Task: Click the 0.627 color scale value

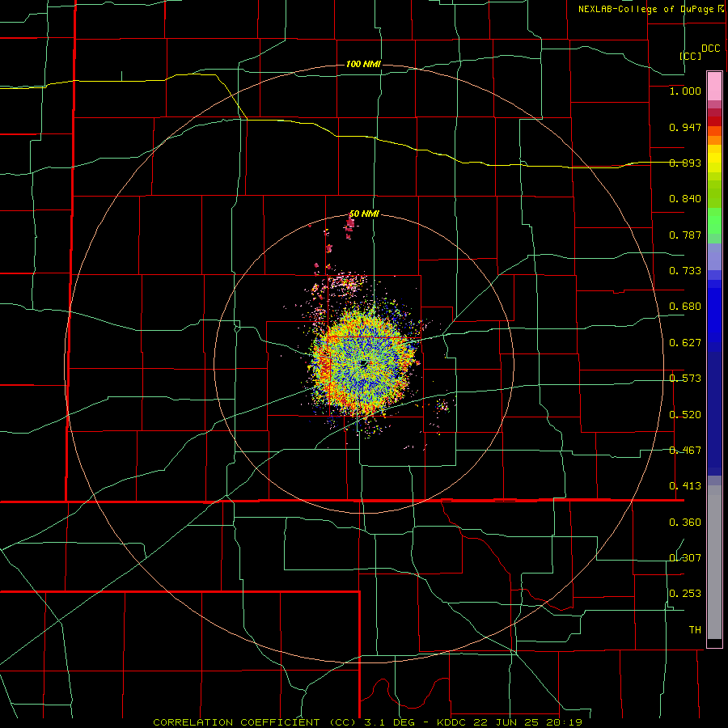Action: tap(685, 343)
